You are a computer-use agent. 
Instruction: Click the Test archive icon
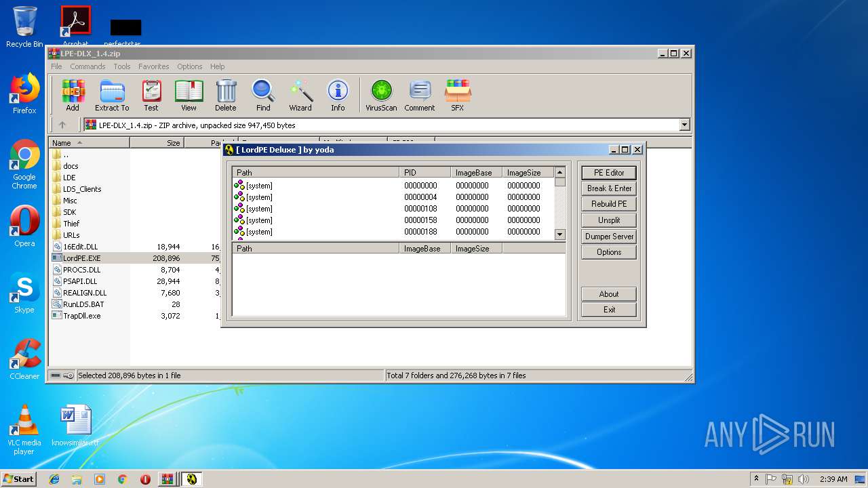151,95
